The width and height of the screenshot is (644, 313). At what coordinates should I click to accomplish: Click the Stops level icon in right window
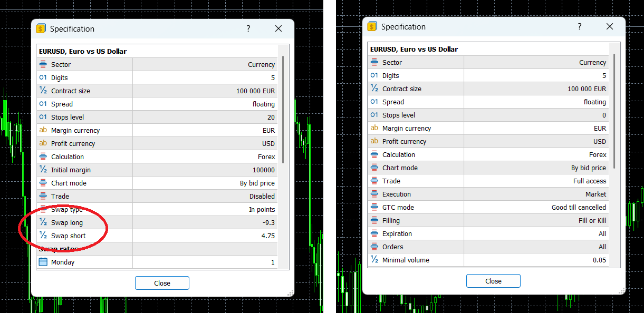(x=374, y=115)
